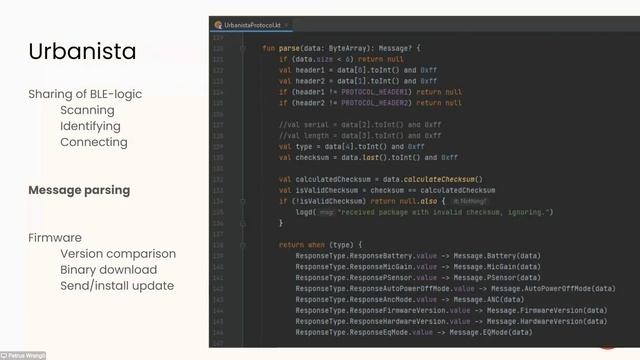The image size is (640, 360).
Task: Click the ResponsePSensor mapping line
Action: (418, 278)
